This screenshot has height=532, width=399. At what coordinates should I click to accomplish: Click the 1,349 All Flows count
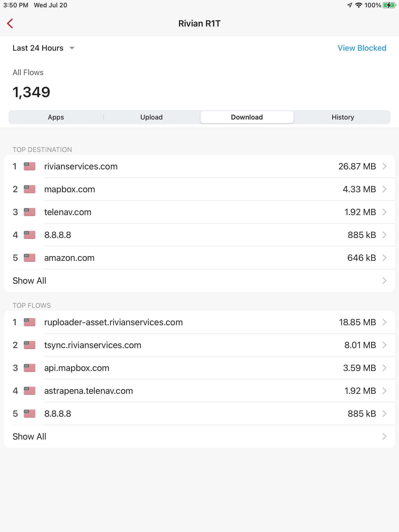(31, 92)
